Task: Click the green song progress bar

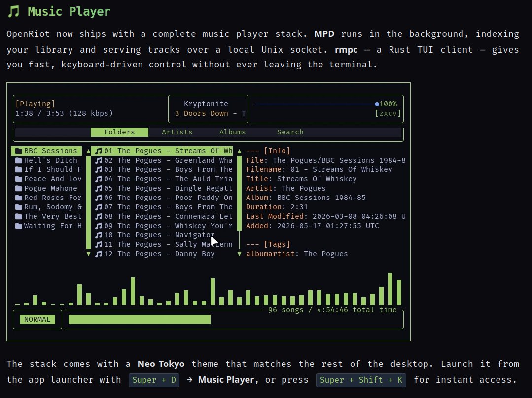Action: pos(140,319)
